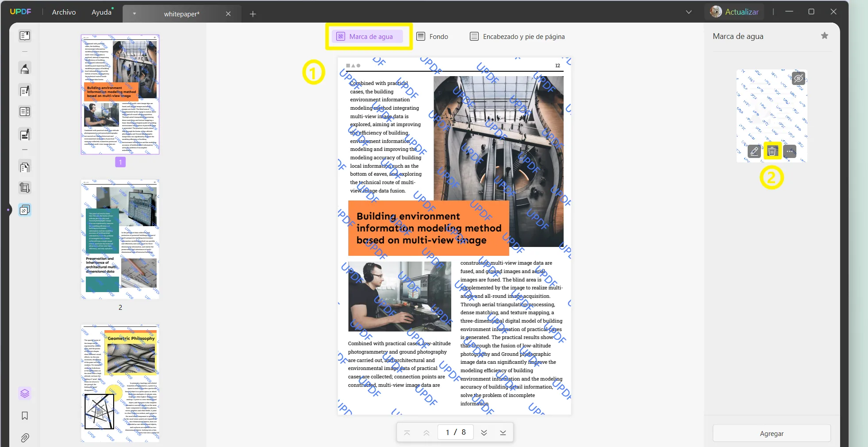Open the Archivo menu

tap(64, 12)
